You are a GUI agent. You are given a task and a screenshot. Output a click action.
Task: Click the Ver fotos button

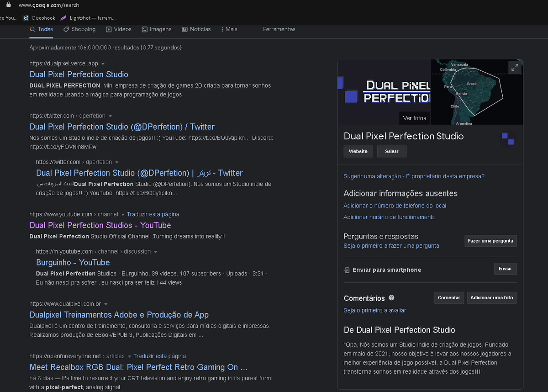415,118
